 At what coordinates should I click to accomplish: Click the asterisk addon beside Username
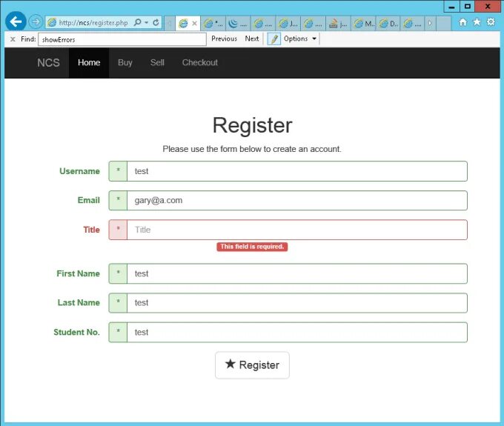click(x=118, y=171)
